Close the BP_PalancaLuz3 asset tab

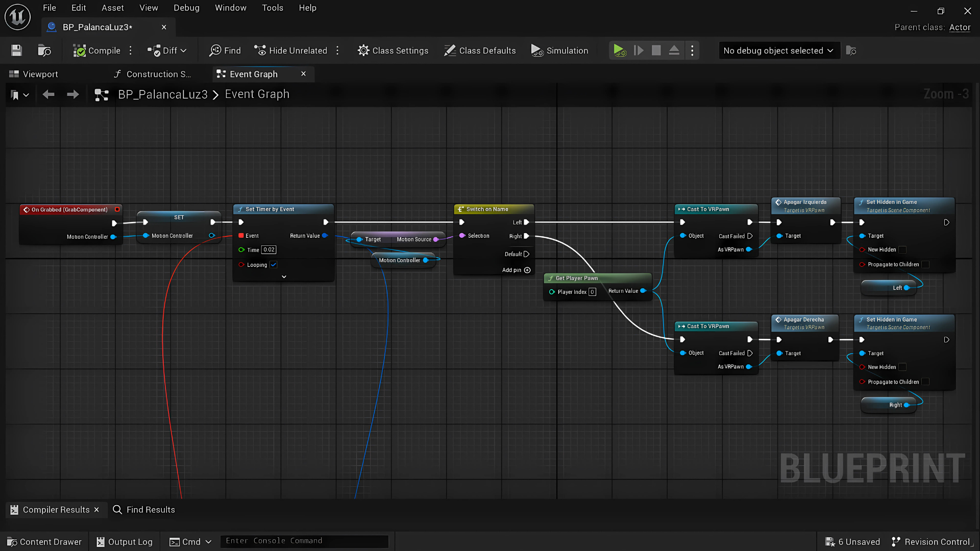(x=164, y=27)
